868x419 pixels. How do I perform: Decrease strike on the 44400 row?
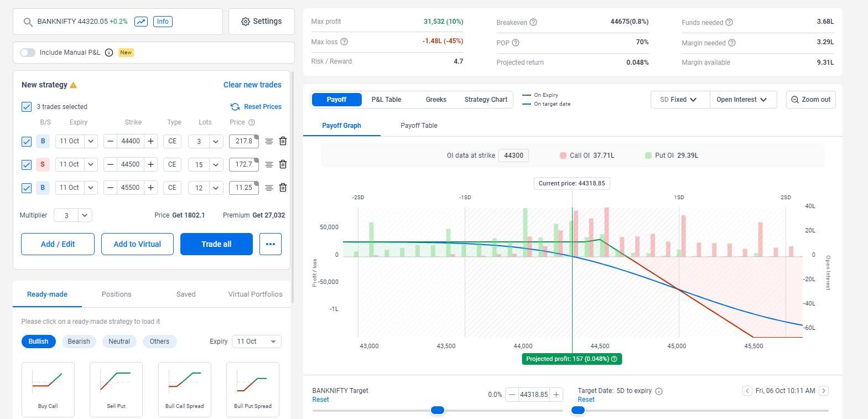point(110,141)
